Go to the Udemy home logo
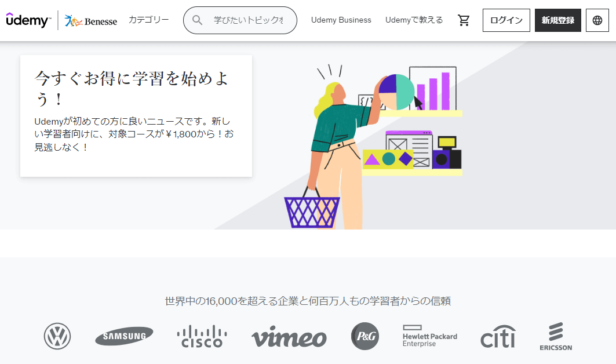Viewport: 616px width, 364px height. [28, 20]
